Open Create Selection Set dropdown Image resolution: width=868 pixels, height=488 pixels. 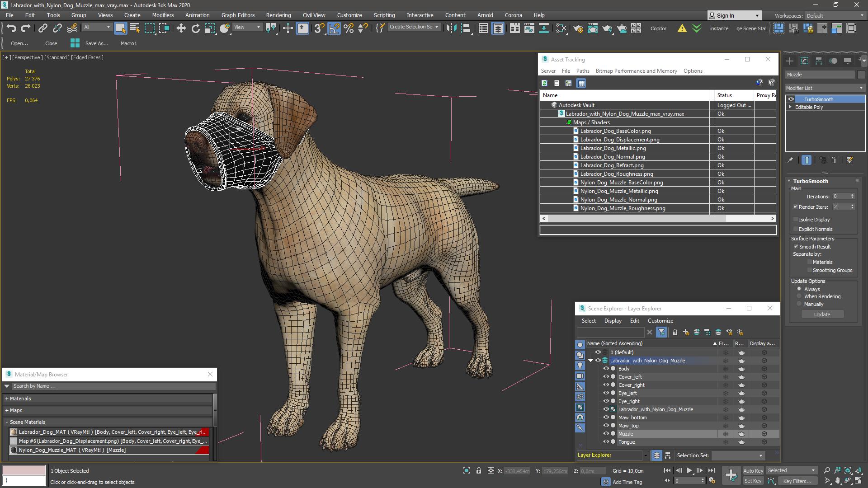pos(414,27)
